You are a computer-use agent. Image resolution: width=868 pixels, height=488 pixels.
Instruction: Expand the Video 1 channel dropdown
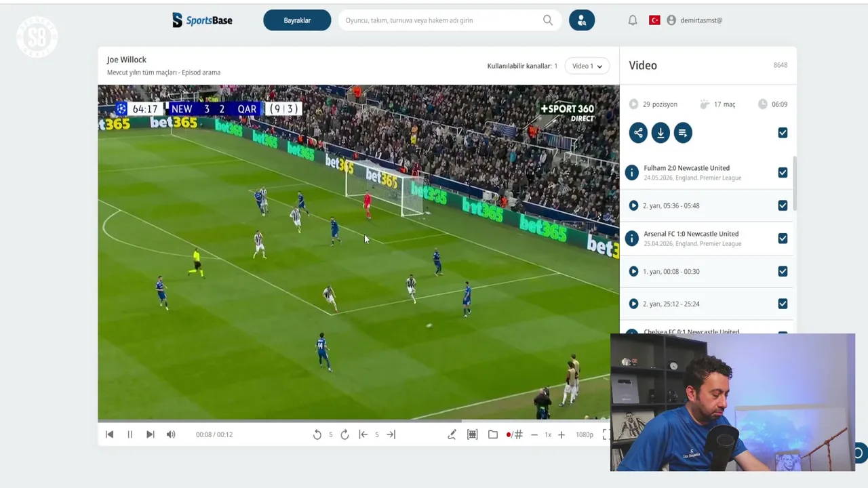[x=587, y=66]
